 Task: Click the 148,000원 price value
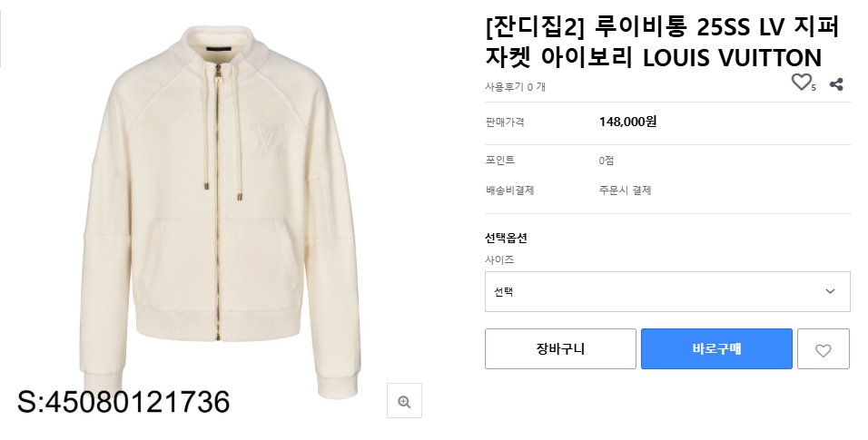627,122
